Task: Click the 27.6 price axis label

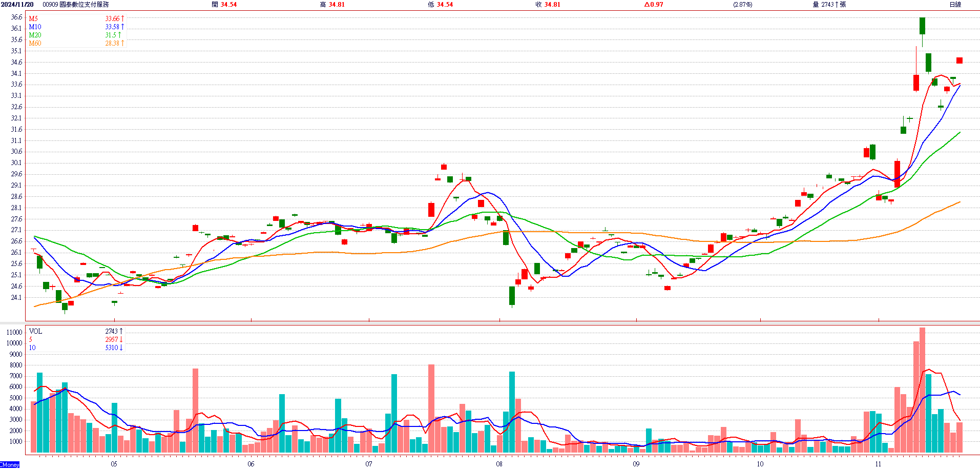Action: tap(16, 219)
